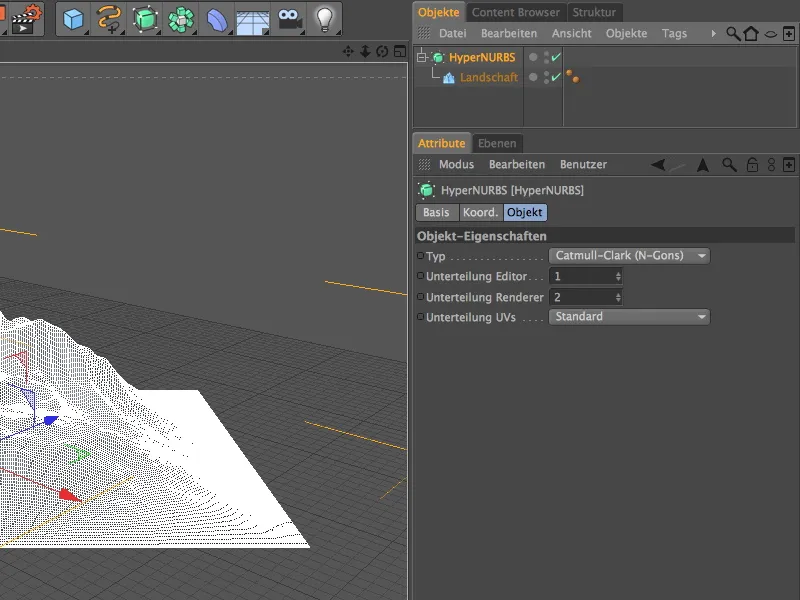800x600 pixels.
Task: Add a light object
Action: 324,19
